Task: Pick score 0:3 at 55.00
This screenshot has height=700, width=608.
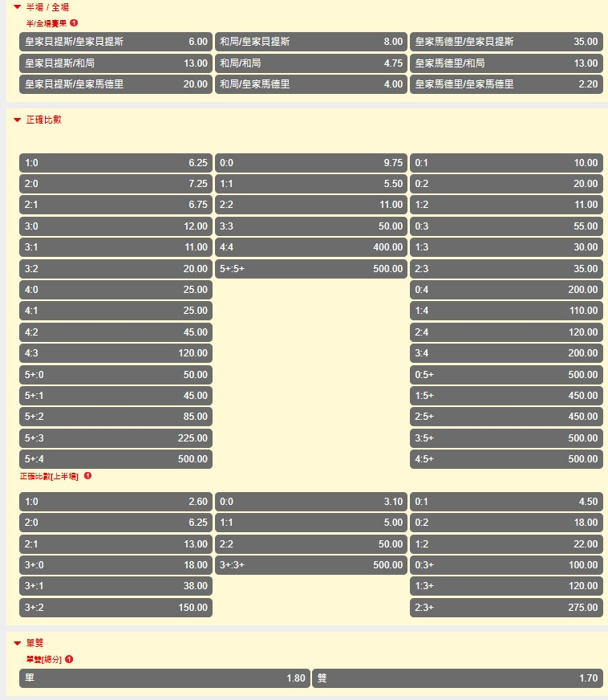Action: [506, 226]
